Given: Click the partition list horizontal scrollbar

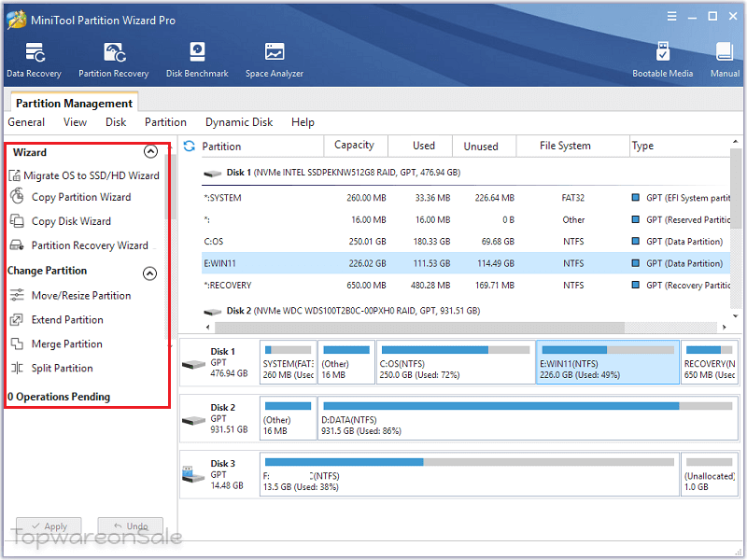Looking at the screenshot, I should pyautogui.click(x=419, y=328).
